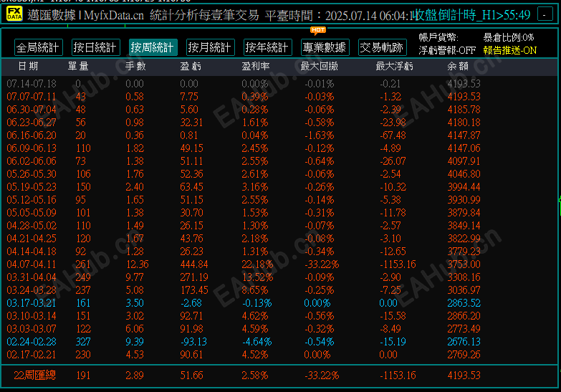Click the summary balance 4193.53 in bottom row
Screen dimensions: 561x392
click(464, 376)
